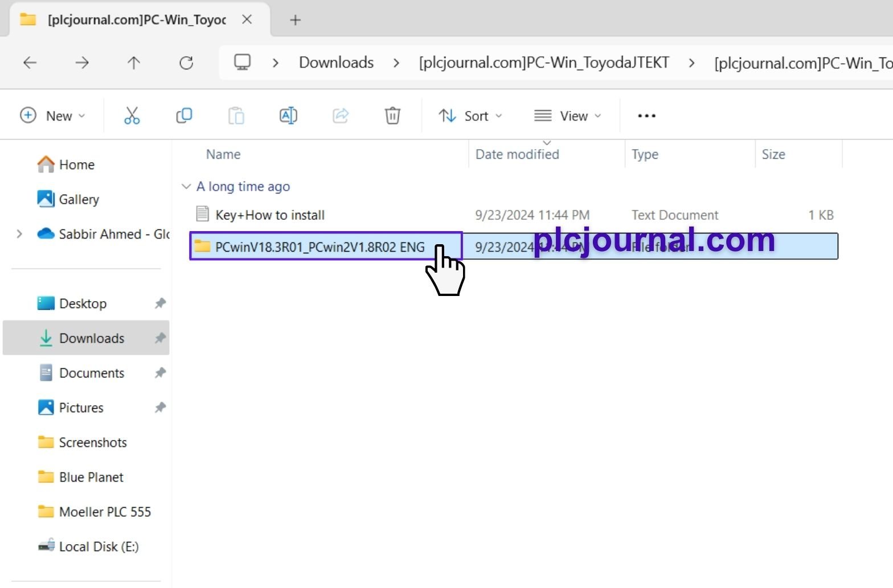The image size is (893, 588).
Task: Sort by the Name column header
Action: (223, 154)
